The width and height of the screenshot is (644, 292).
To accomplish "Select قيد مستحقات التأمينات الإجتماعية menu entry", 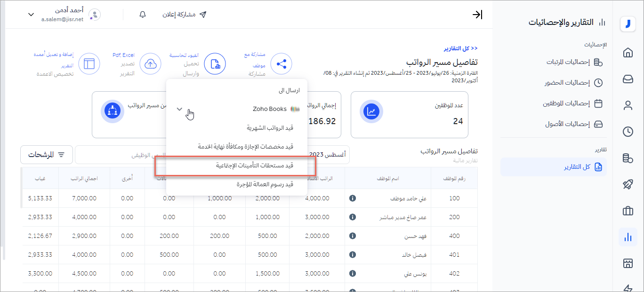I will (x=254, y=166).
